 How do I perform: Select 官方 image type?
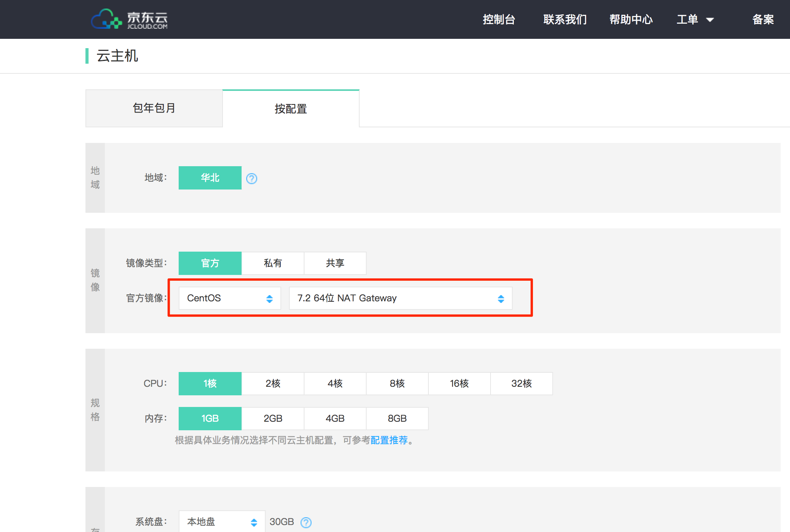click(x=210, y=263)
